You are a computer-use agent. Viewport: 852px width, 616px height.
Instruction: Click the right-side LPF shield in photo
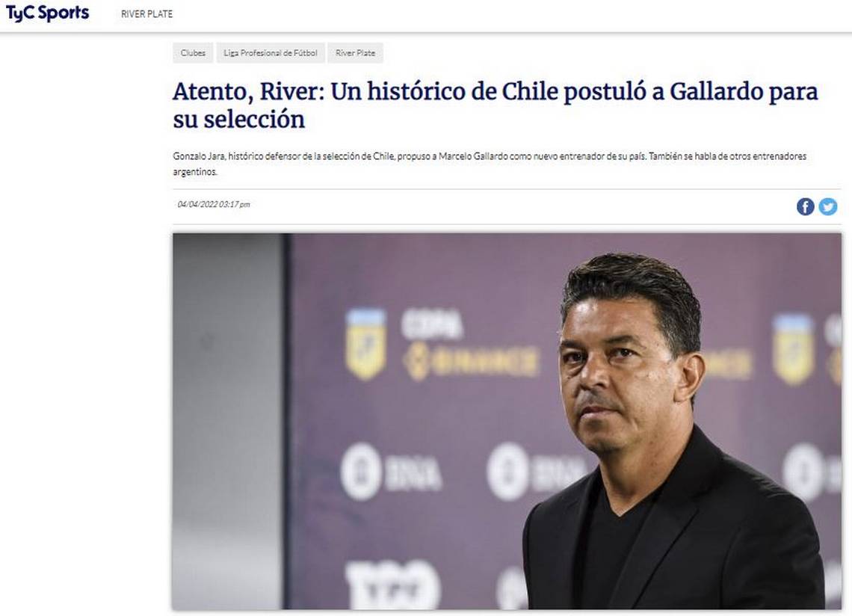(x=793, y=349)
